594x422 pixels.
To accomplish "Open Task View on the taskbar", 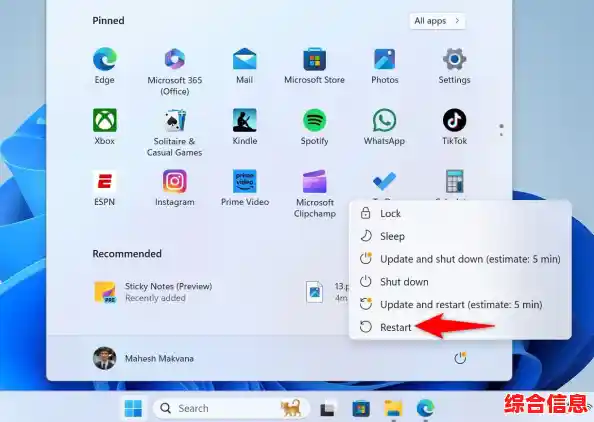I will pyautogui.click(x=327, y=409).
